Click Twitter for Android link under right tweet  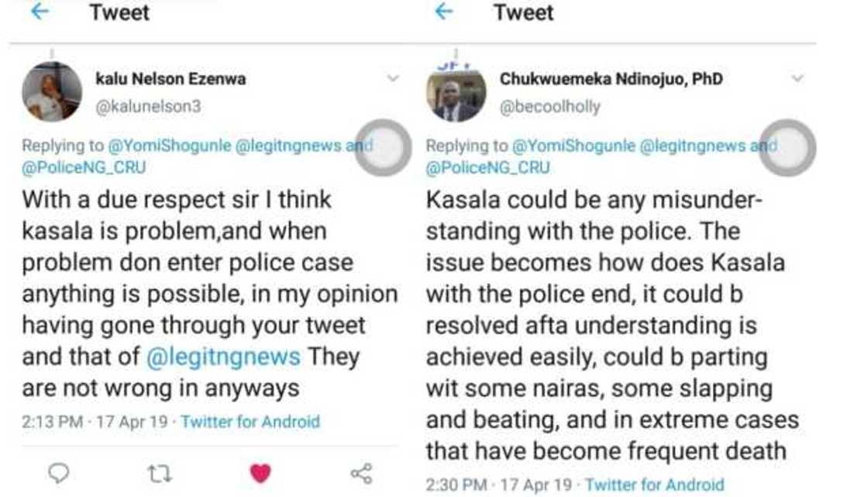(655, 485)
